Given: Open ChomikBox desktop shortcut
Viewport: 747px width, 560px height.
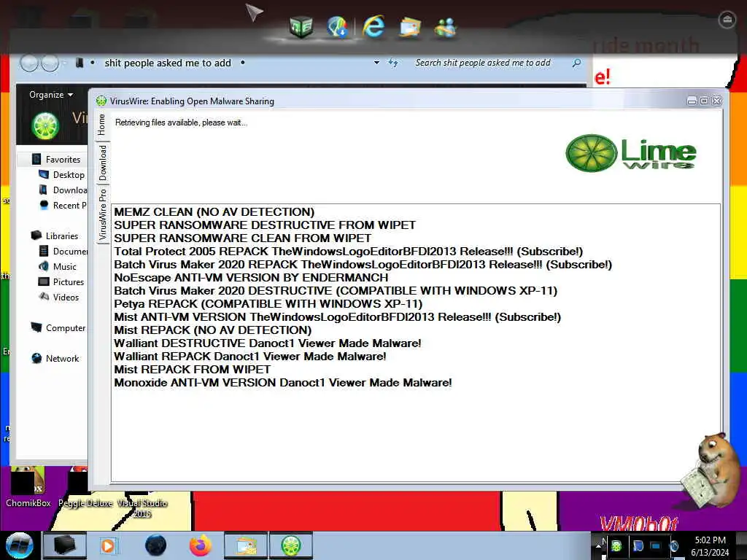Looking at the screenshot, I should pyautogui.click(x=28, y=486).
